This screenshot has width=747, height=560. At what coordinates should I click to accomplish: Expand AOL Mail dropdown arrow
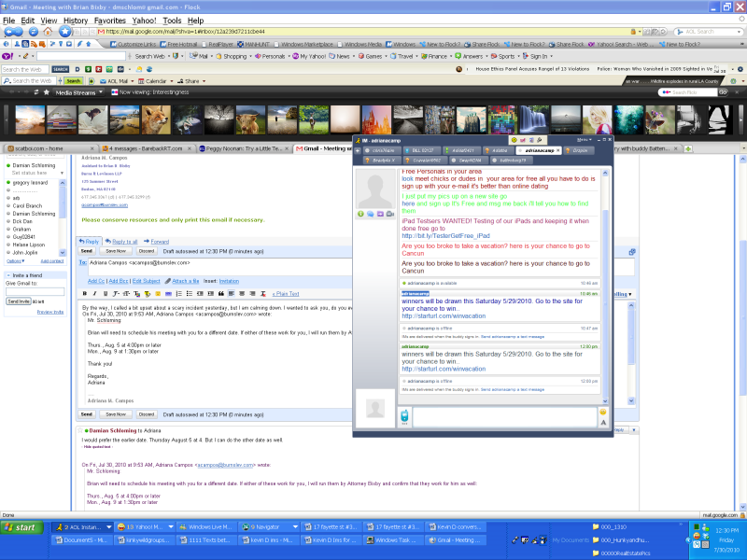[x=133, y=81]
